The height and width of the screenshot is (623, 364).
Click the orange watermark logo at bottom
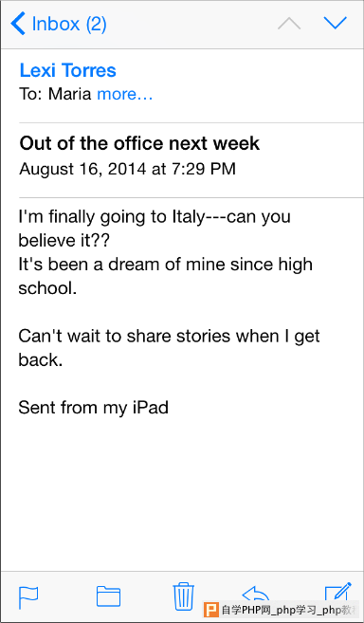coord(211,610)
